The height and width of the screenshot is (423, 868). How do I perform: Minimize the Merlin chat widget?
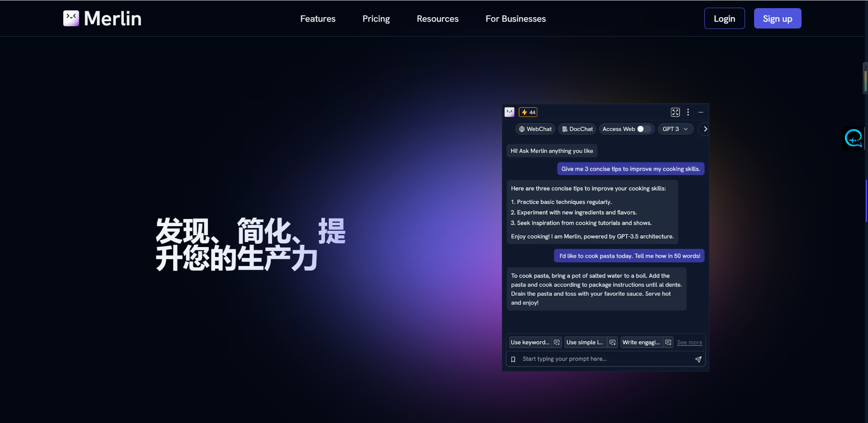(x=701, y=112)
